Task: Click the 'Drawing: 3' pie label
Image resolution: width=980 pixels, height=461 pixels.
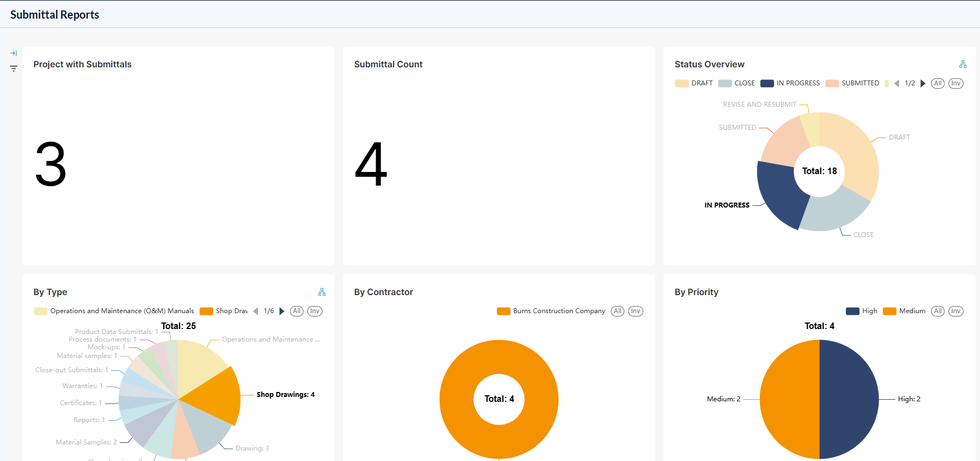Action: 252,448
